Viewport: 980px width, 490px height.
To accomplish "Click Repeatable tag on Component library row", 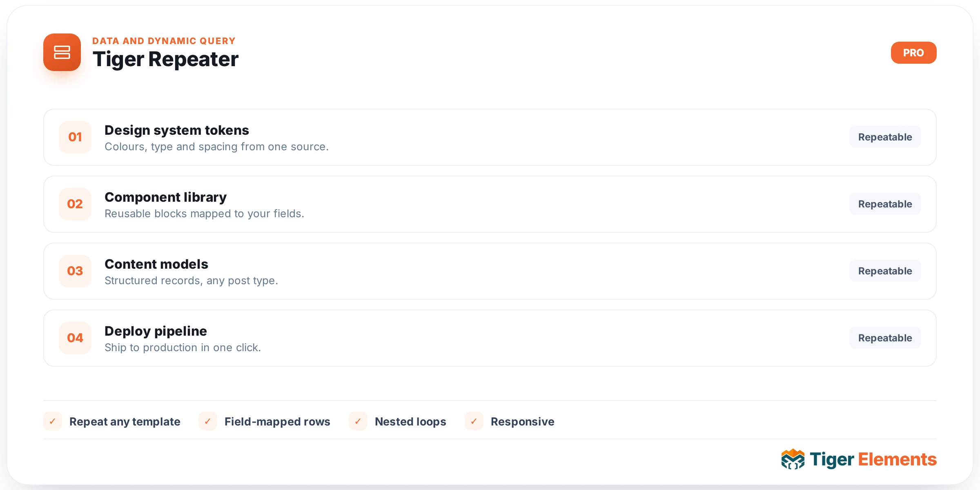I will pos(885,204).
